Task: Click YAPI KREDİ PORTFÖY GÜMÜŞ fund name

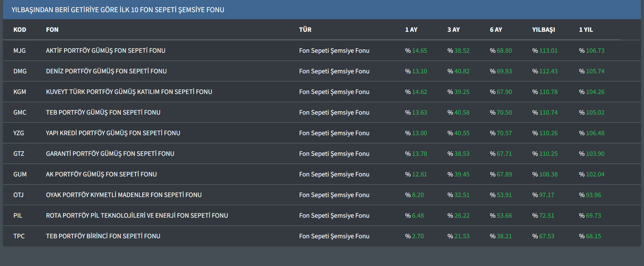Action: coord(113,133)
